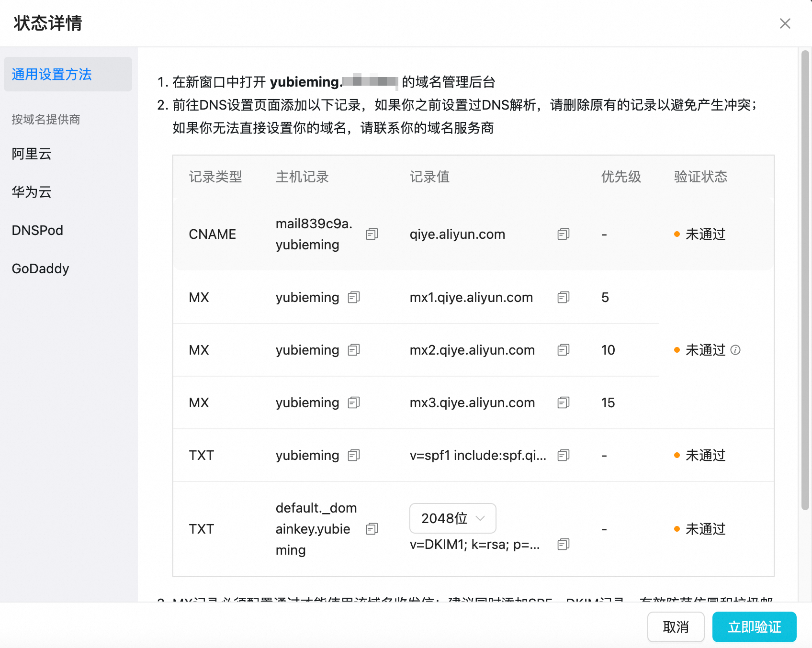The height and width of the screenshot is (648, 812).
Task: Select 阿里云 provider
Action: pyautogui.click(x=32, y=154)
